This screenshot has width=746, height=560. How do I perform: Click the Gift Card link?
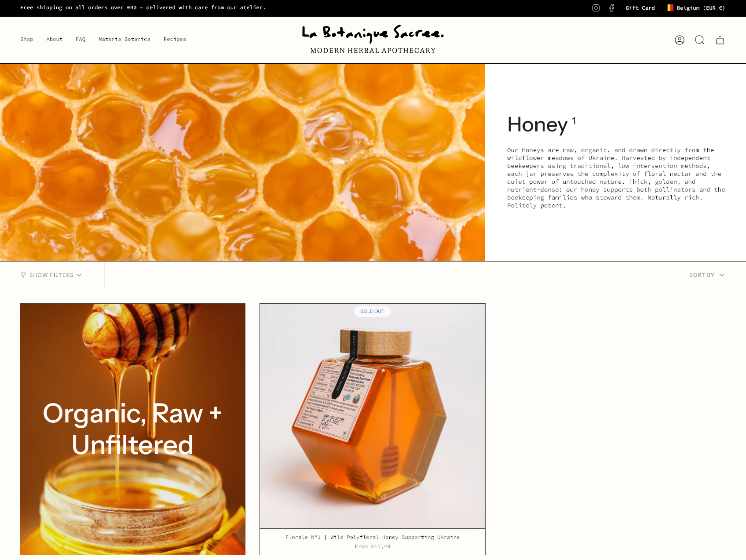(x=640, y=8)
